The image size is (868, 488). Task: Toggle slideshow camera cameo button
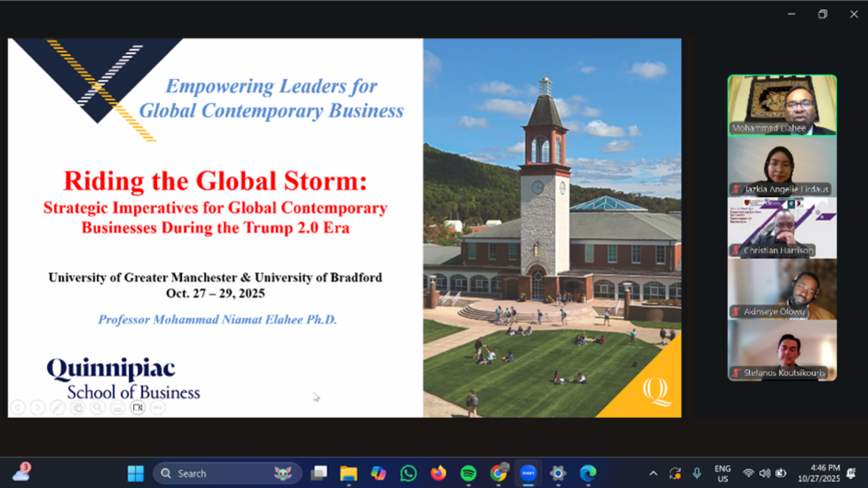(138, 407)
